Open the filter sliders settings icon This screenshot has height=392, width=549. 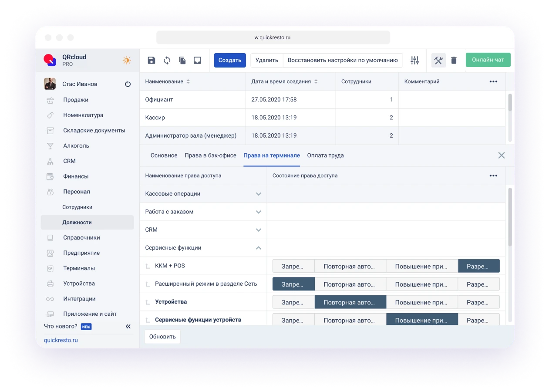414,60
